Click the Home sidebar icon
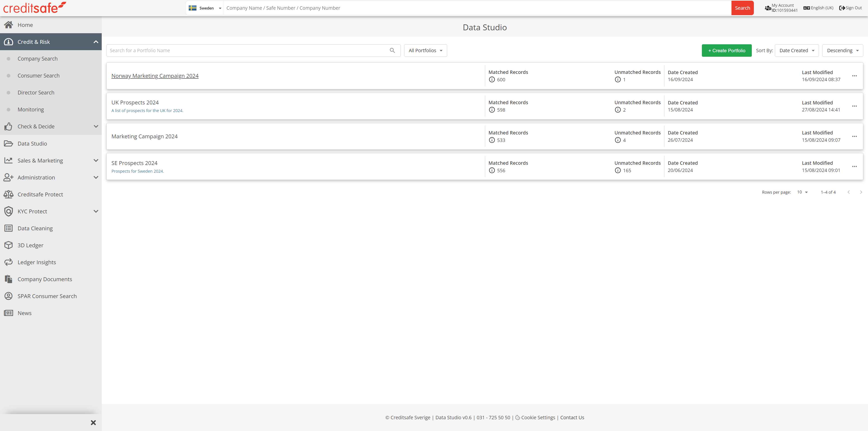Image resolution: width=868 pixels, height=431 pixels. 9,24
